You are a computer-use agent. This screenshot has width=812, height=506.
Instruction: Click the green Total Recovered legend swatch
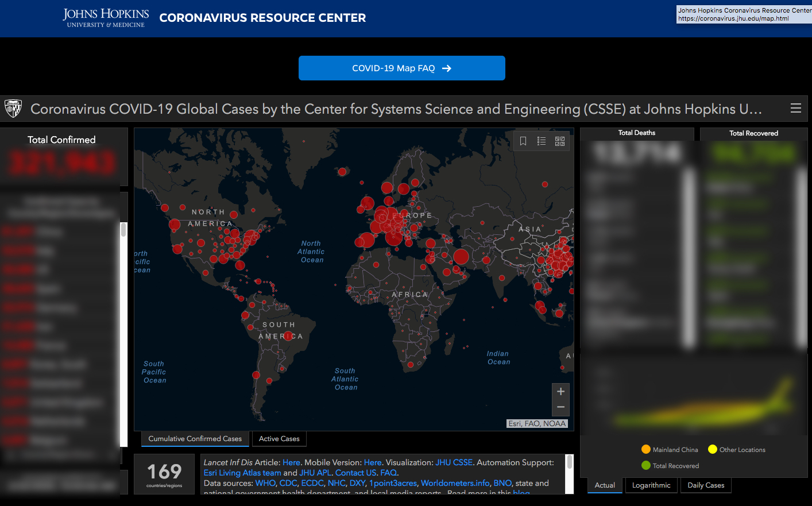pos(646,465)
